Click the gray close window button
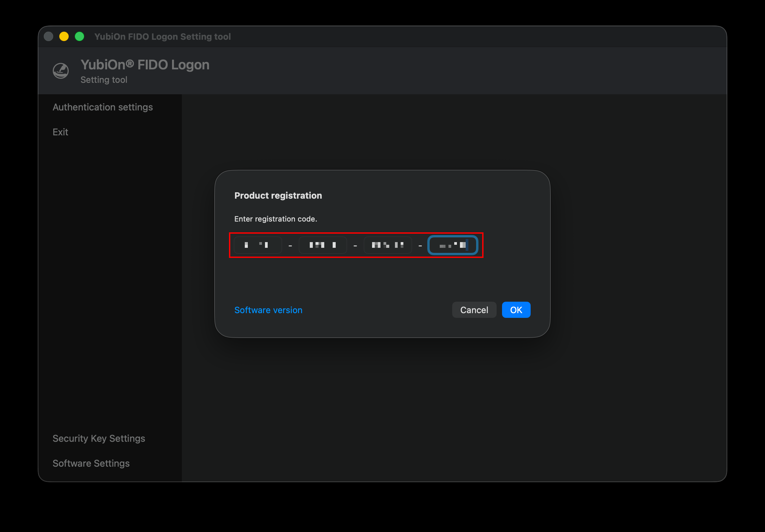This screenshot has height=532, width=765. click(x=48, y=36)
